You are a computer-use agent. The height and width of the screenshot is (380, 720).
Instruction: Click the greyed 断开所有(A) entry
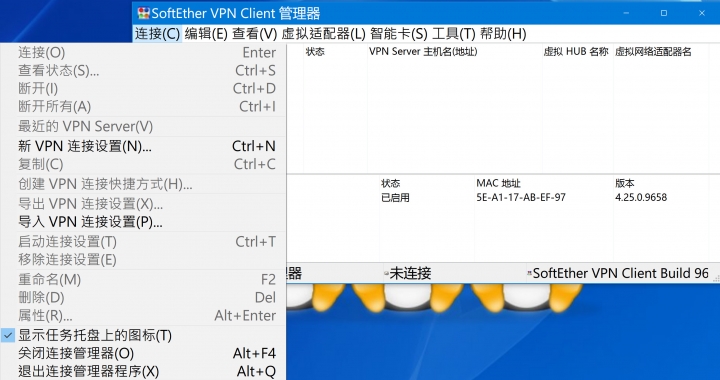pos(143,106)
